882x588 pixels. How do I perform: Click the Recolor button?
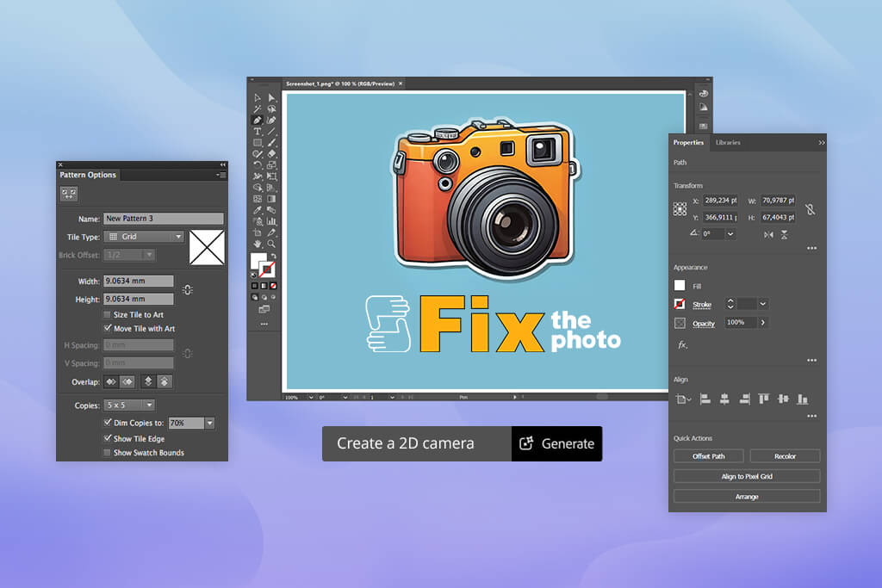785,456
